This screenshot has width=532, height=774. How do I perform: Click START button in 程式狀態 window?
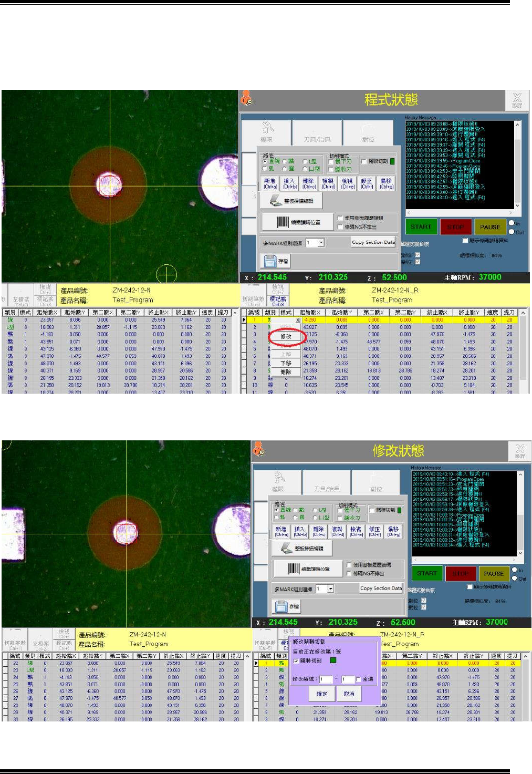pos(421,227)
